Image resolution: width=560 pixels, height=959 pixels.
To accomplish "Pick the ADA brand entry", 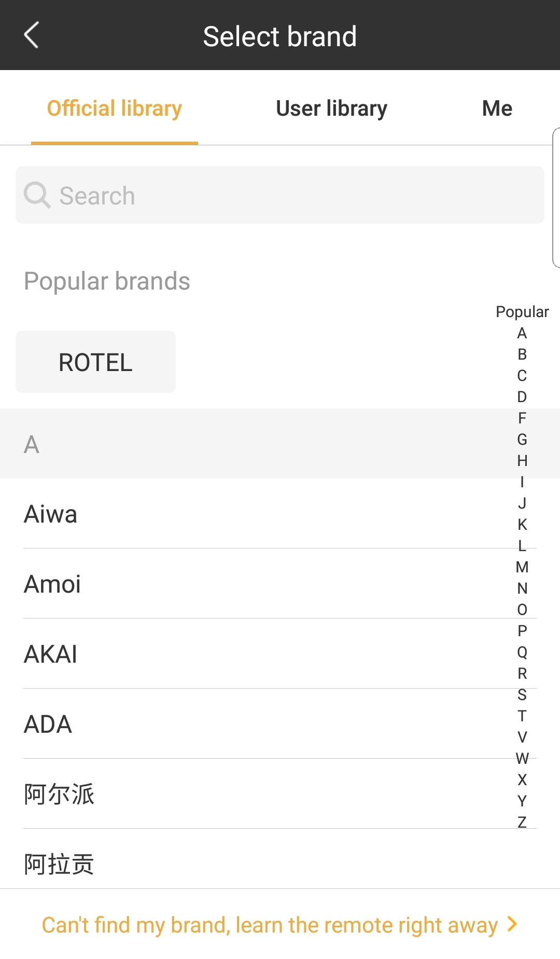I will click(x=48, y=724).
